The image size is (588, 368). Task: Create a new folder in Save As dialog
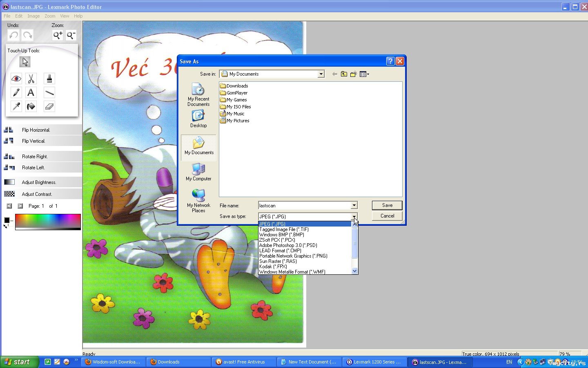353,74
